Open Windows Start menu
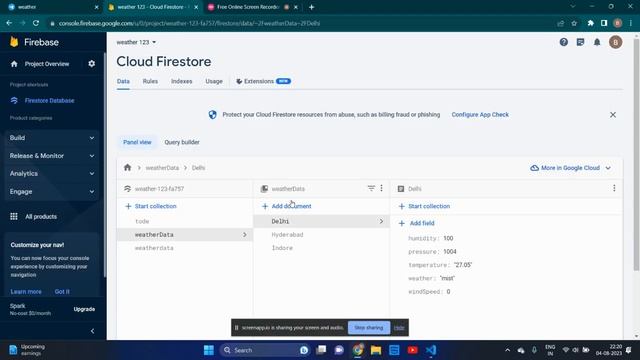The width and height of the screenshot is (640, 360). tap(209, 350)
